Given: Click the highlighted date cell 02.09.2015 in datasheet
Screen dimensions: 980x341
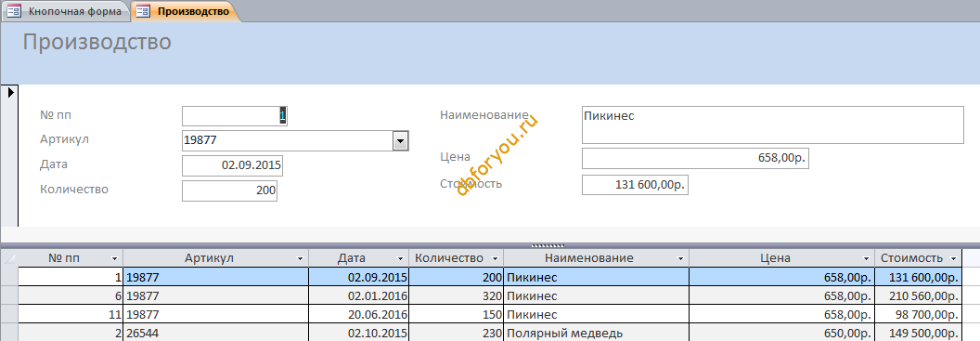Looking at the screenshot, I should point(359,277).
